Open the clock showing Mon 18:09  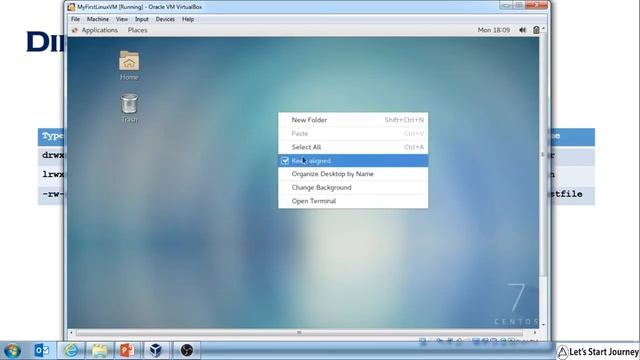494,30
